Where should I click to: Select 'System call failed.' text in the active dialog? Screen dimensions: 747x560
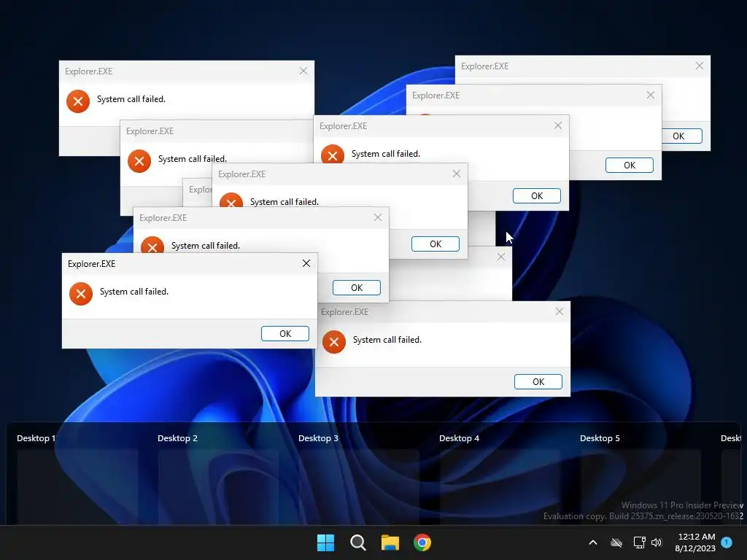pyautogui.click(x=134, y=292)
